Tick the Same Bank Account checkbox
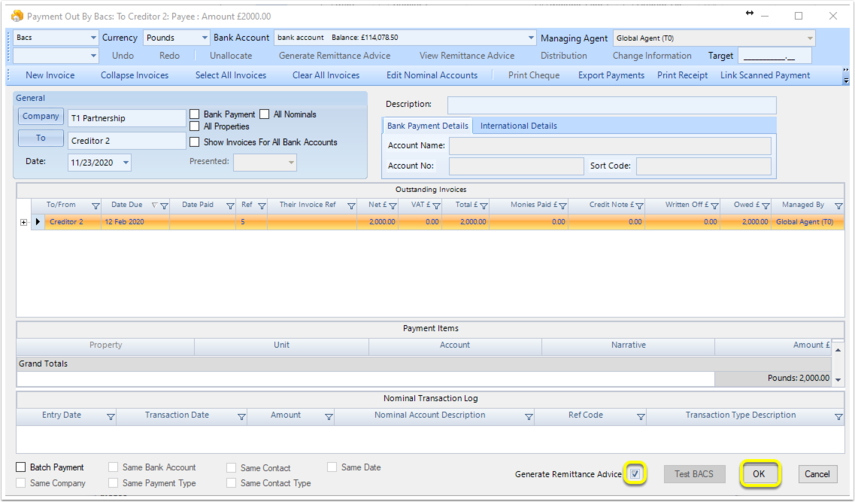 113,467
